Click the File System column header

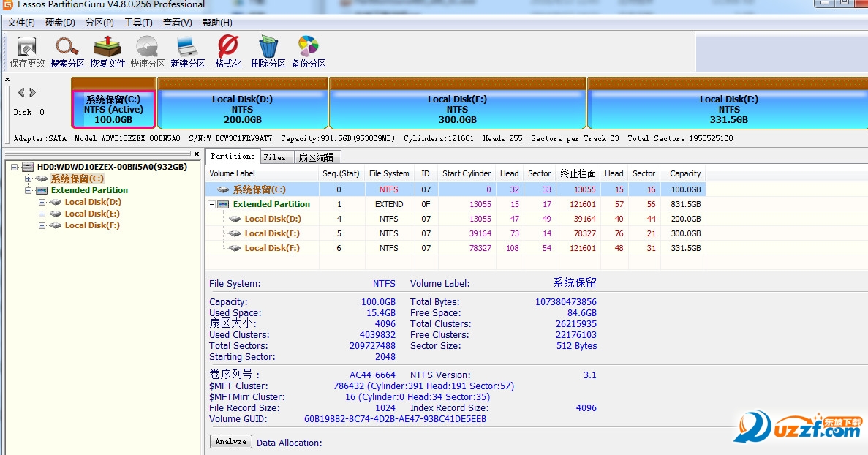[x=389, y=173]
